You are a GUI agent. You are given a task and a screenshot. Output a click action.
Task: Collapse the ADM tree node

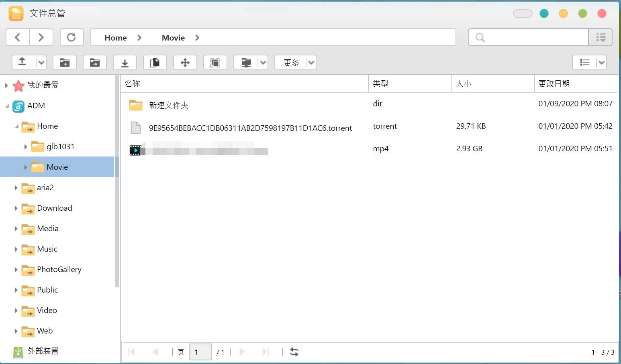point(7,106)
